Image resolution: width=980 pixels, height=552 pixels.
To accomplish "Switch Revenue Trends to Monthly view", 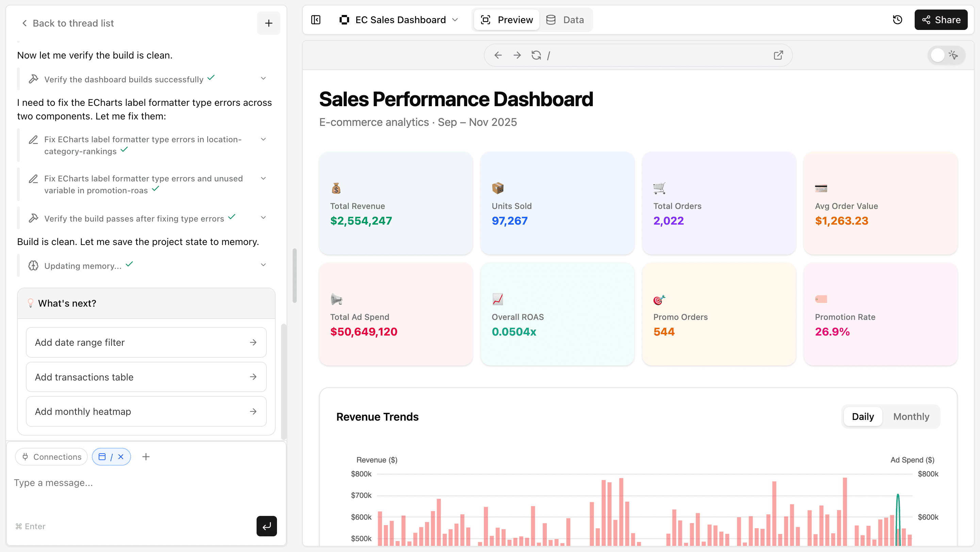I will [911, 417].
